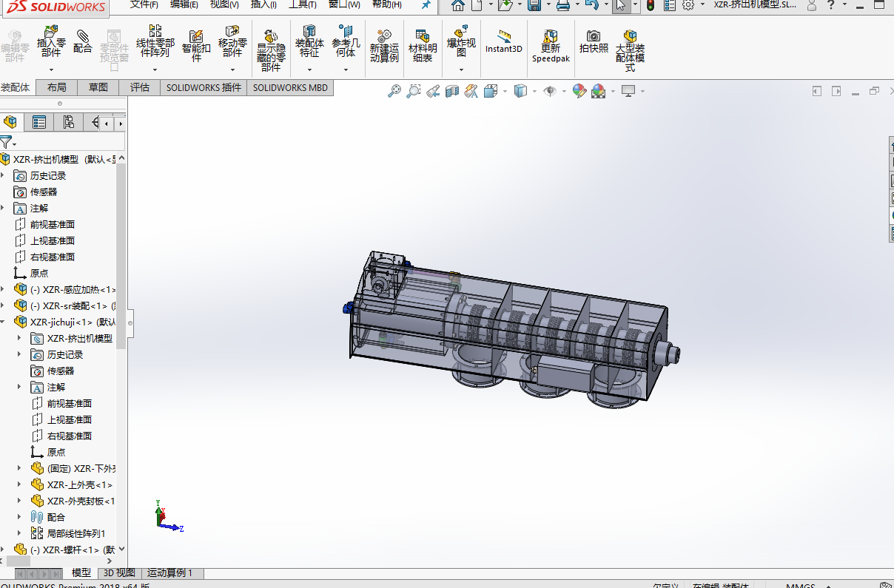
Task: Click the Edit Appearance color ball icon
Action: 579,91
